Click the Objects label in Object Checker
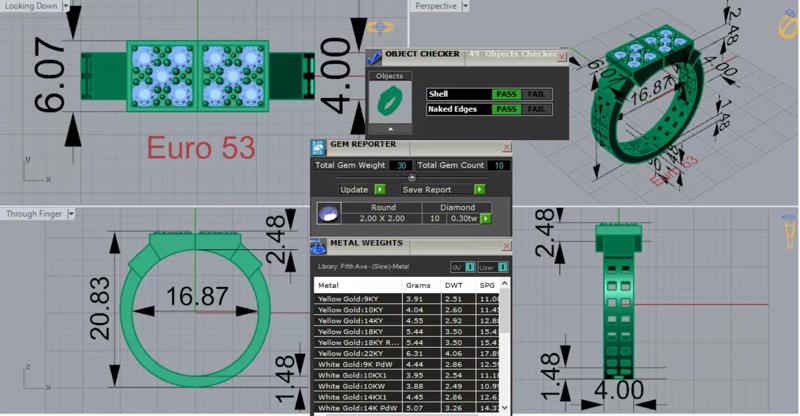Viewport: 800px width, 416px height. [x=389, y=76]
